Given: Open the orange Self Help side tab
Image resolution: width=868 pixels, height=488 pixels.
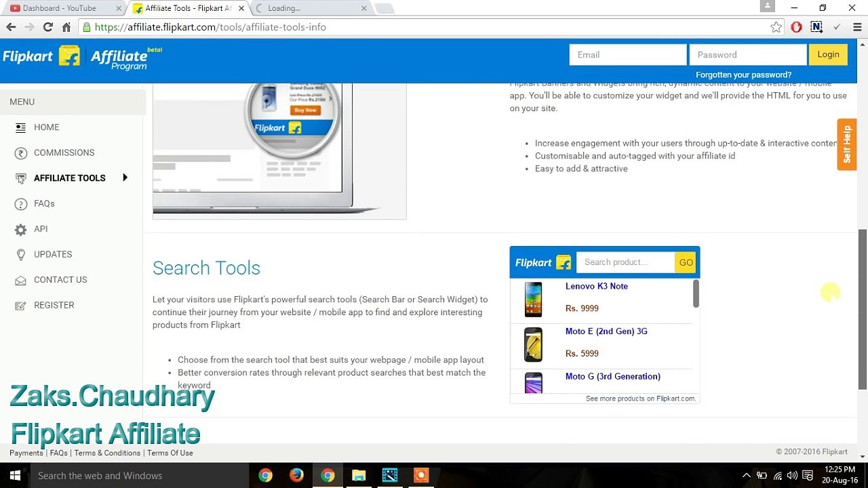Looking at the screenshot, I should coord(847,144).
